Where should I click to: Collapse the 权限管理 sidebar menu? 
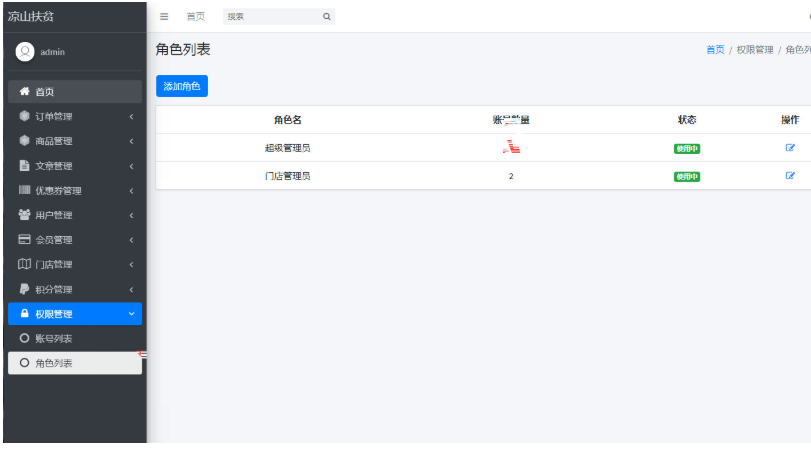coord(74,314)
